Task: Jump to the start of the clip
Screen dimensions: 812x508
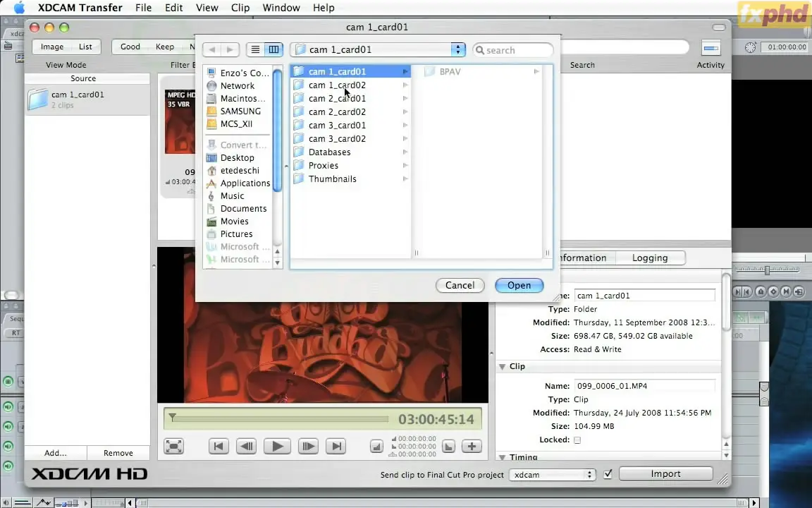Action: [219, 447]
